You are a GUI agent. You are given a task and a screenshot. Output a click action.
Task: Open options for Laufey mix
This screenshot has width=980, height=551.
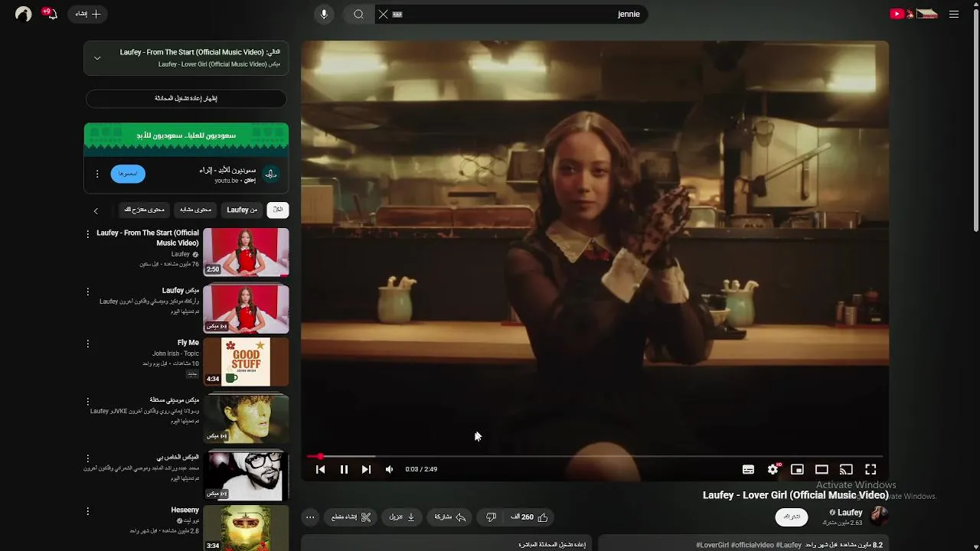pos(87,292)
